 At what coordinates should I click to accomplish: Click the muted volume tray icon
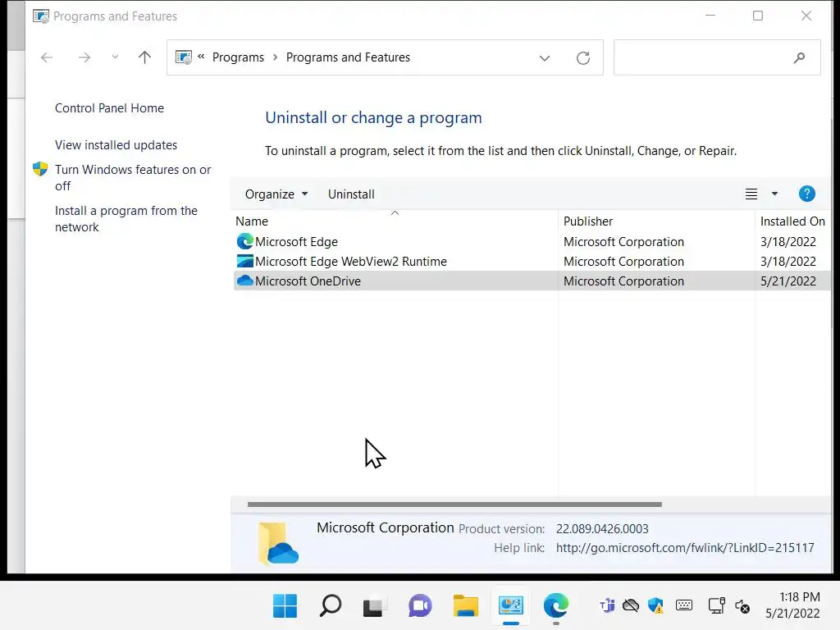click(742, 606)
